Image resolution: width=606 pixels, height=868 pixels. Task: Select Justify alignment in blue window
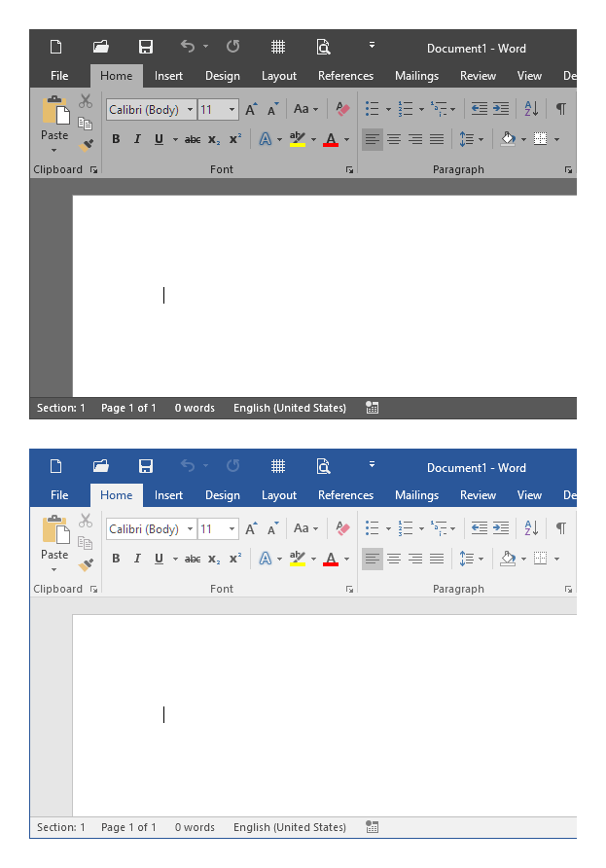coord(437,560)
